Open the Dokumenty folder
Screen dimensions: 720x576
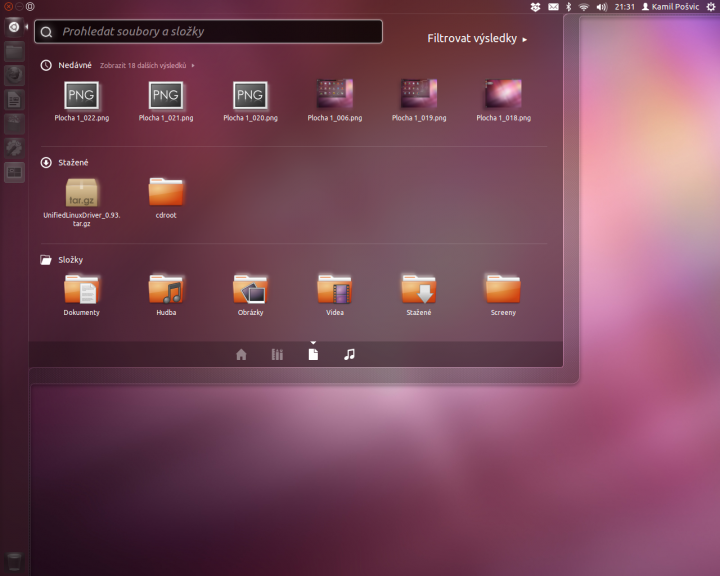81,290
